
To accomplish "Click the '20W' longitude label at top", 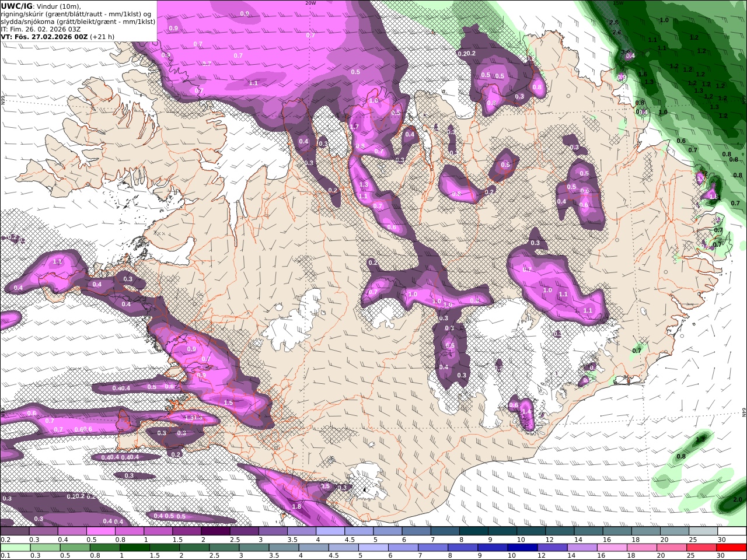I will (310, 3).
